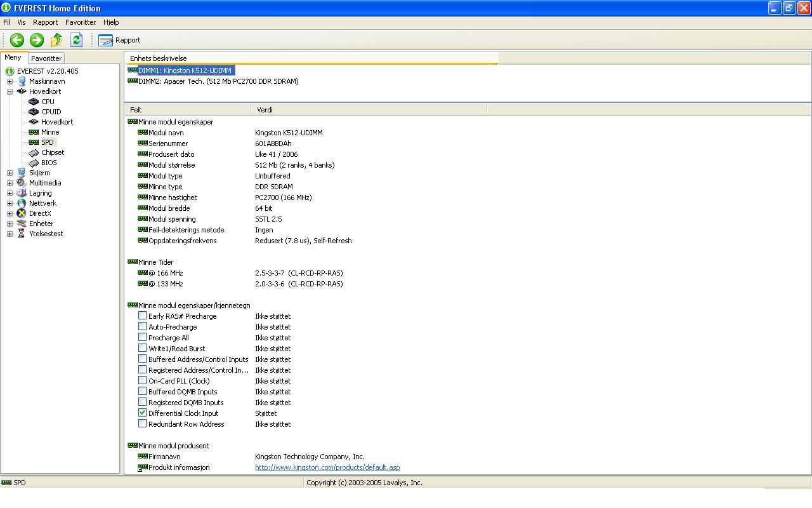Open the Favoritter menu in menu bar
Screen dimensions: 812x508
point(81,22)
